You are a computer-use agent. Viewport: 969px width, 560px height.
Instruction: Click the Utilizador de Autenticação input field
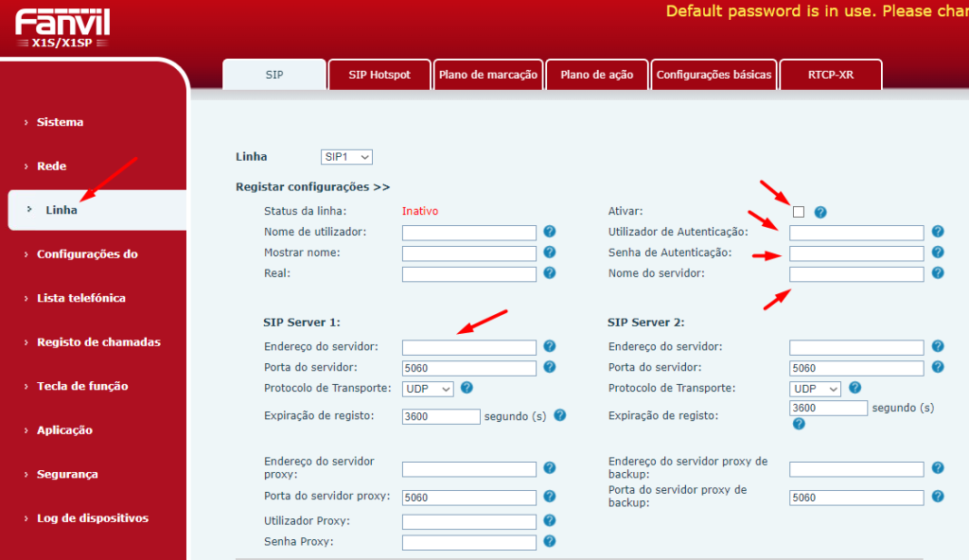[856, 233]
